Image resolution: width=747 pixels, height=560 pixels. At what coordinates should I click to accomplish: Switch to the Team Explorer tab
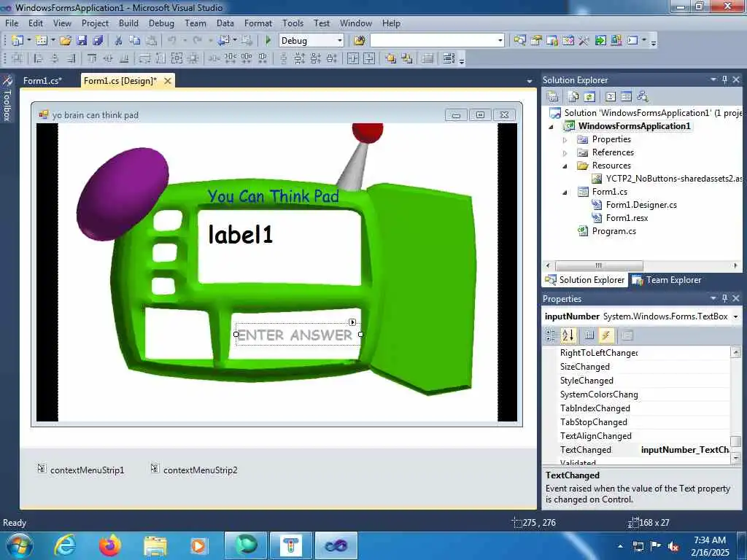click(667, 280)
